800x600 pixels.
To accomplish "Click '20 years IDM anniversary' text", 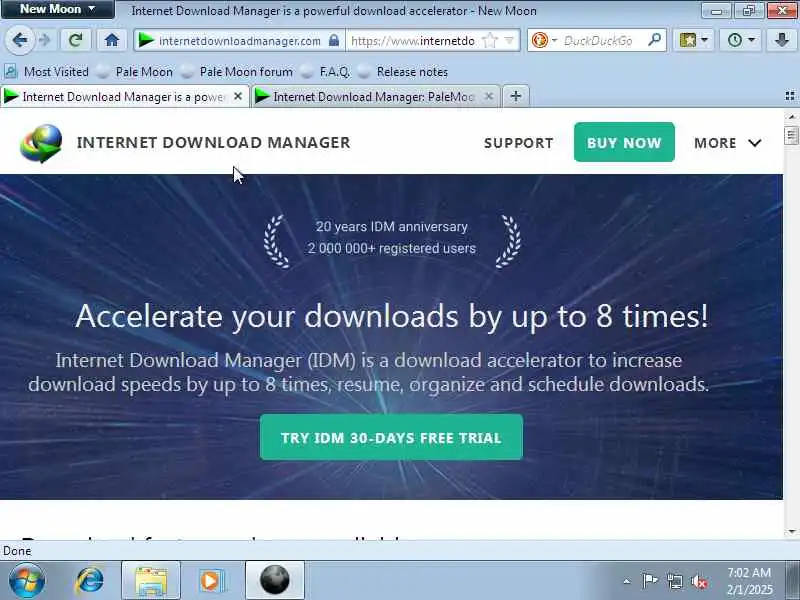I will (391, 227).
